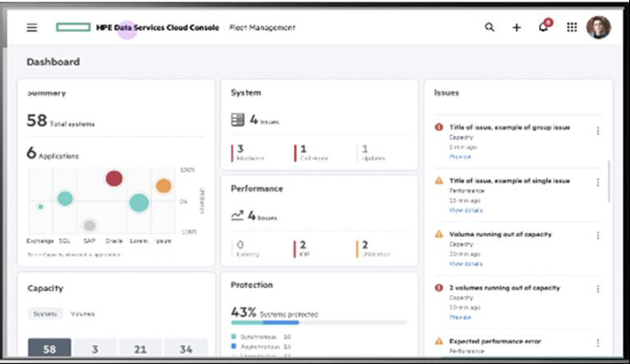This screenshot has width=630, height=364.
Task: Open the Fleet Management section
Action: (262, 27)
